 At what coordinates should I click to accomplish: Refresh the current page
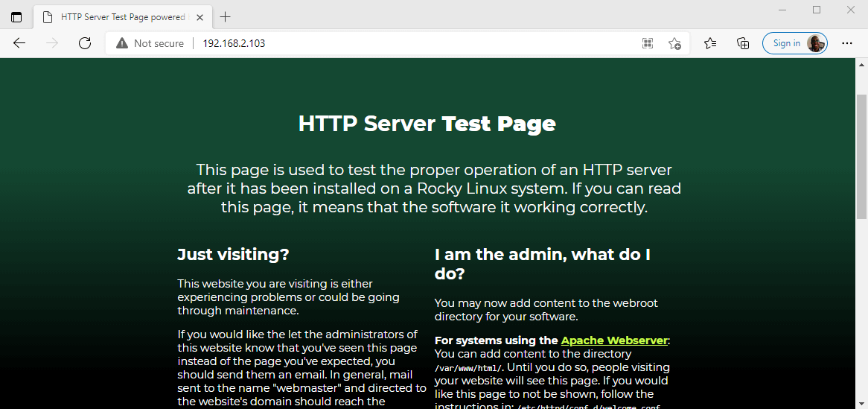(x=85, y=43)
